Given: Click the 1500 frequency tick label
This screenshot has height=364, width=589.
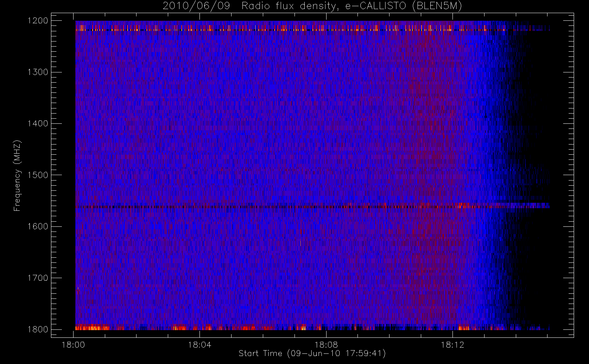Looking at the screenshot, I should click(38, 175).
